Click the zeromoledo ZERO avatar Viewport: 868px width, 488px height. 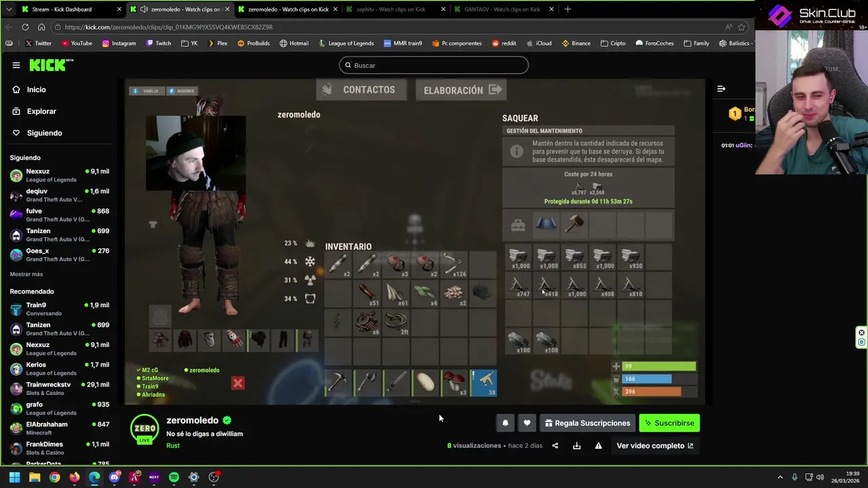point(144,430)
